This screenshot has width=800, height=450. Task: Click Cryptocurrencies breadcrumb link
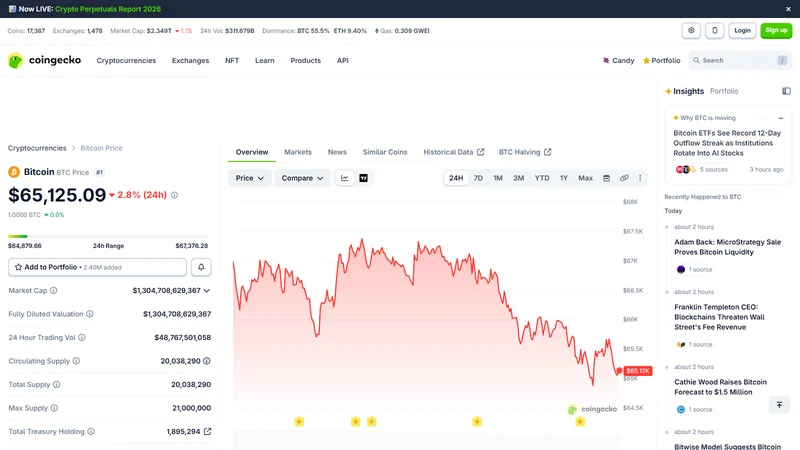[37, 148]
